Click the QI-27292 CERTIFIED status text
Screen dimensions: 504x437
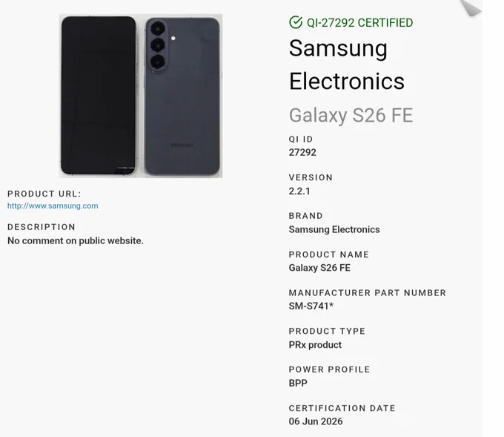point(359,23)
